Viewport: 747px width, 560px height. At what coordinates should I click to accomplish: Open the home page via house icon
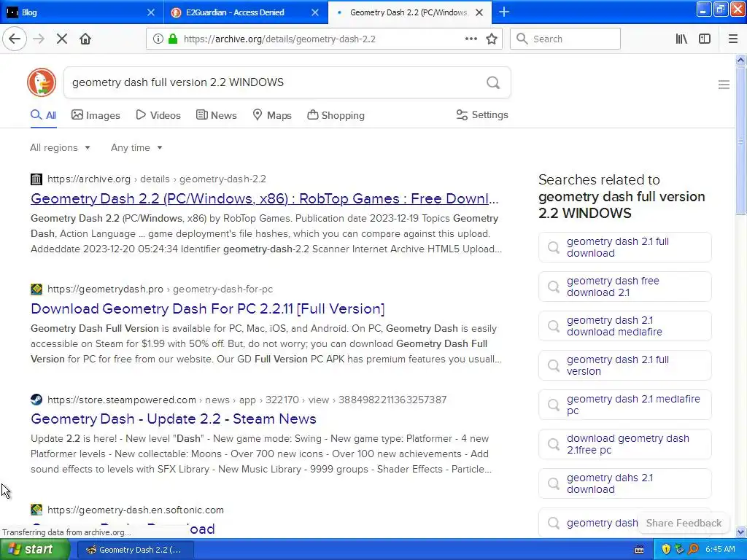click(x=85, y=39)
